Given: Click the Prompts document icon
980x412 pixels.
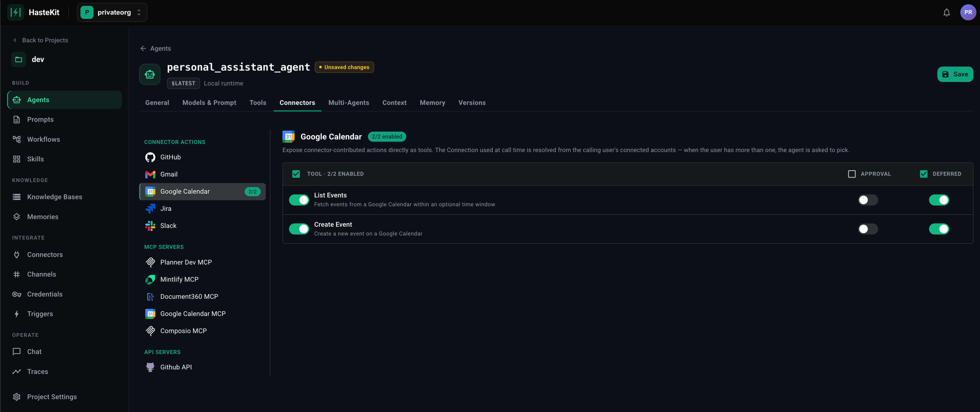Looking at the screenshot, I should (x=17, y=120).
